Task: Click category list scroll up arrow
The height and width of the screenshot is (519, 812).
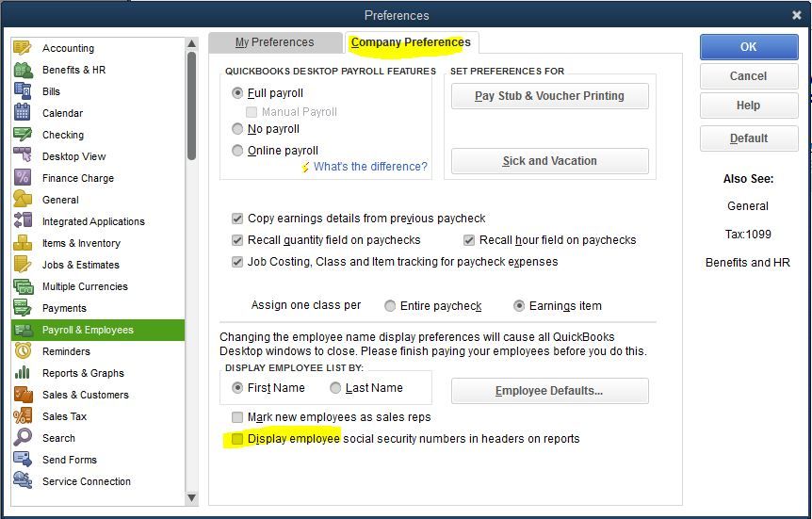Action: 191,43
